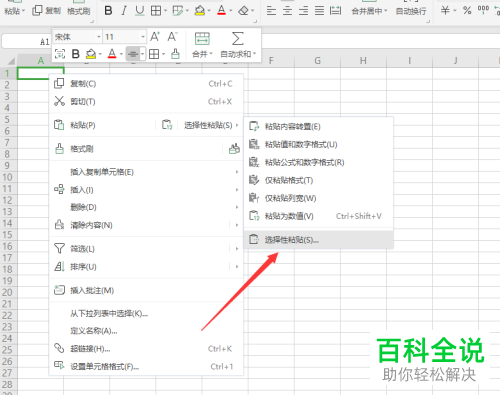Viewport: 500px width, 395px height.
Task: Choose 设置单元格格式(F)... entry
Action: [x=146, y=366]
